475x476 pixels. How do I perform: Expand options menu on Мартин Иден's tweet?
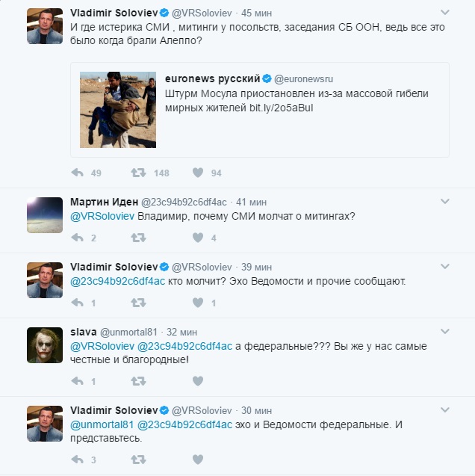444,201
